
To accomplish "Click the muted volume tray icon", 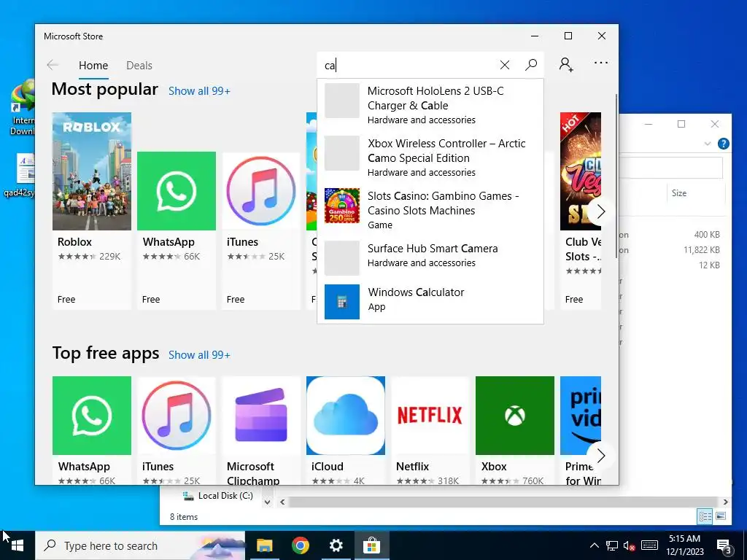I will [629, 545].
